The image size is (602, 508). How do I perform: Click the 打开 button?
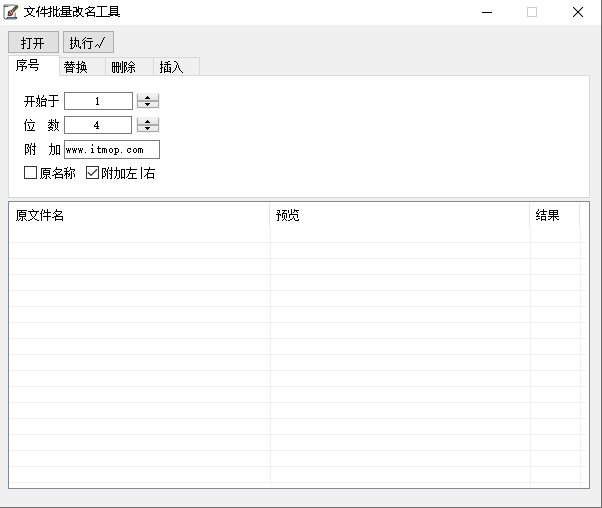(33, 42)
